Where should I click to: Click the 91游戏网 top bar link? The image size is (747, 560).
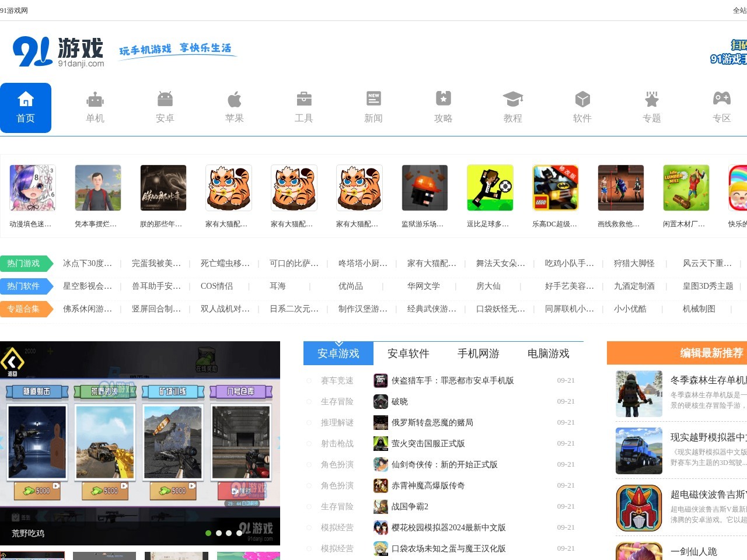click(x=14, y=10)
